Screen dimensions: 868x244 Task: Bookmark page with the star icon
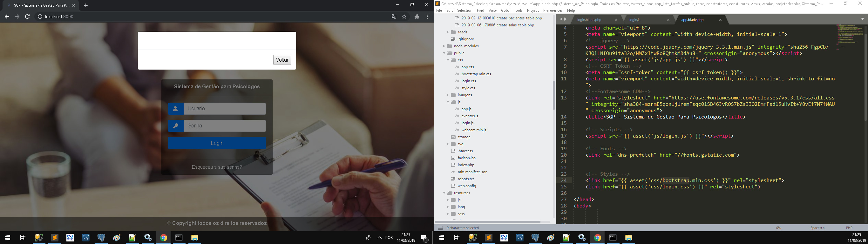[x=404, y=17]
